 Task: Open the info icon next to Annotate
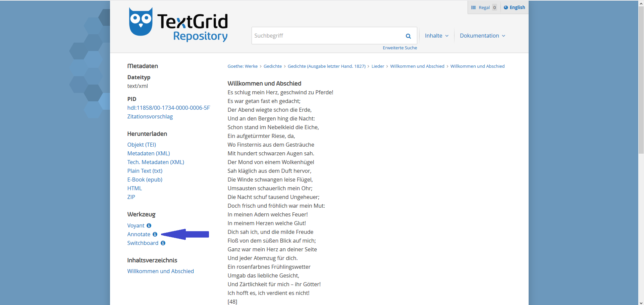click(x=155, y=234)
